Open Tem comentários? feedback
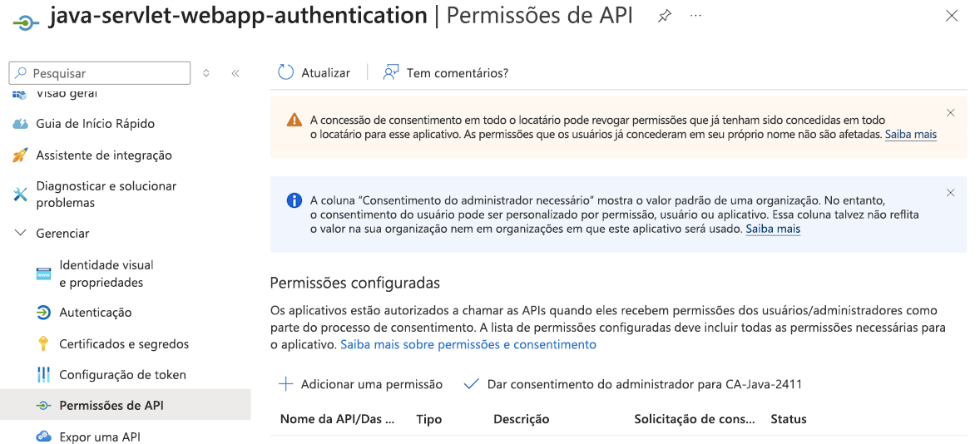The height and width of the screenshot is (444, 980). [x=457, y=73]
